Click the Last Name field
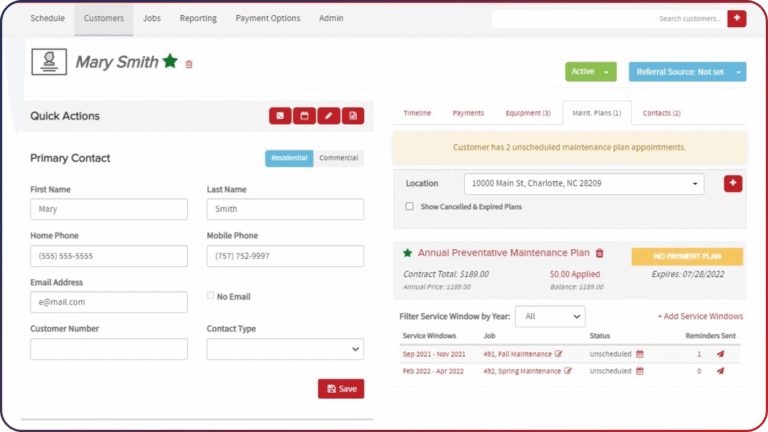The width and height of the screenshot is (768, 432). [285, 209]
